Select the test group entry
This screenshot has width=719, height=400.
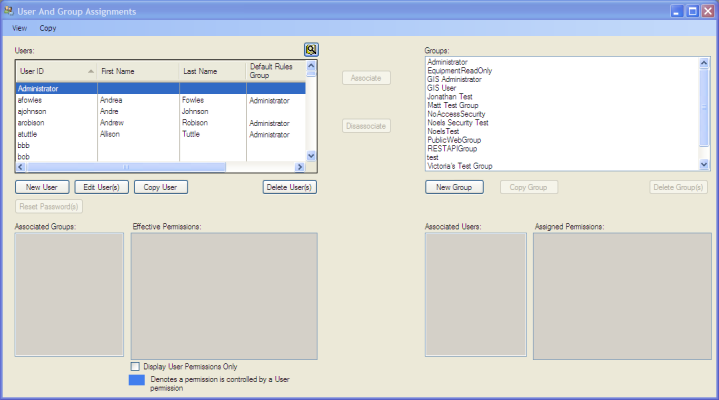click(x=432, y=158)
